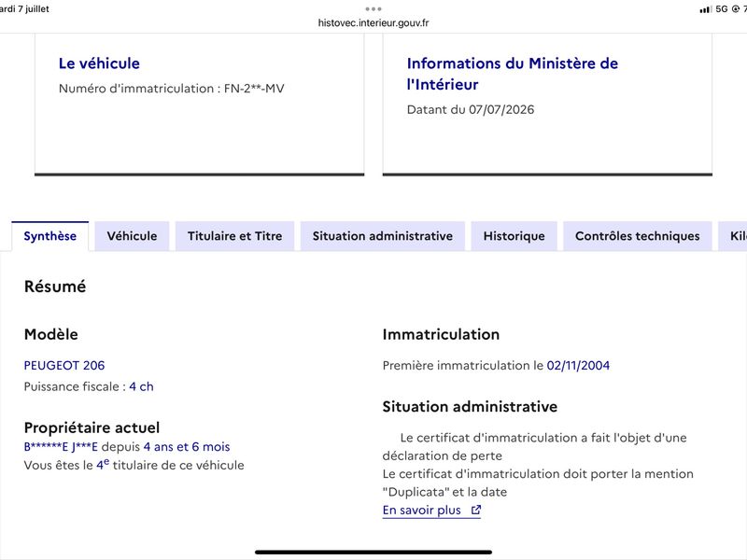The image size is (747, 560).
Task: Click the first registration date 02/11/2004
Action: pyautogui.click(x=578, y=365)
